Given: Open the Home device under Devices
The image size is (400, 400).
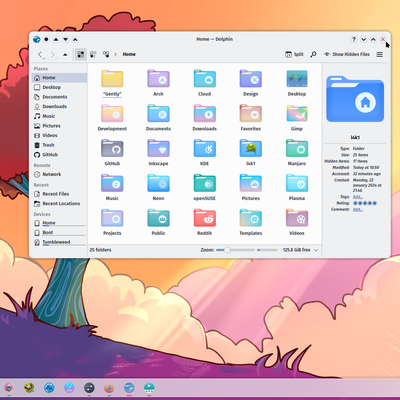Looking at the screenshot, I should pos(59,223).
